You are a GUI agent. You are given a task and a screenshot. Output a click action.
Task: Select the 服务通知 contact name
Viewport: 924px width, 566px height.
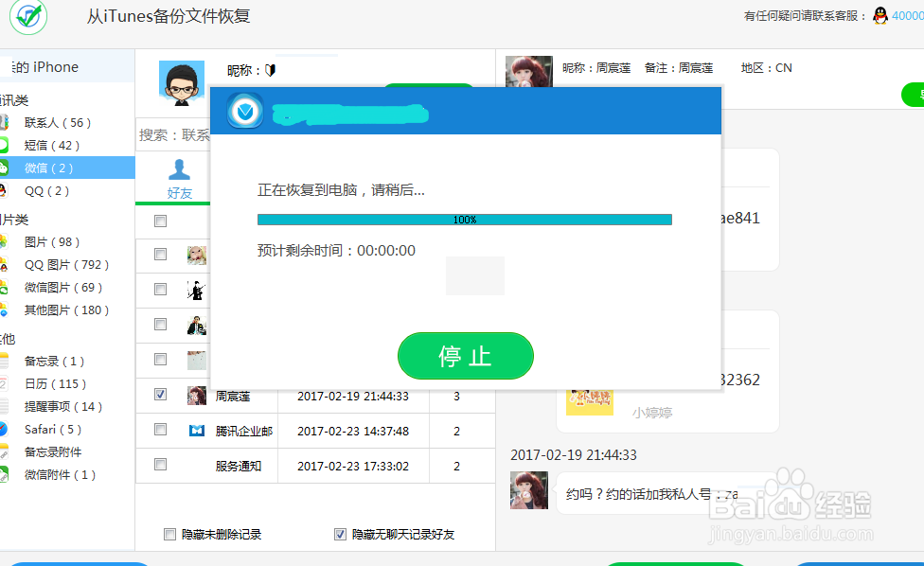tap(238, 467)
